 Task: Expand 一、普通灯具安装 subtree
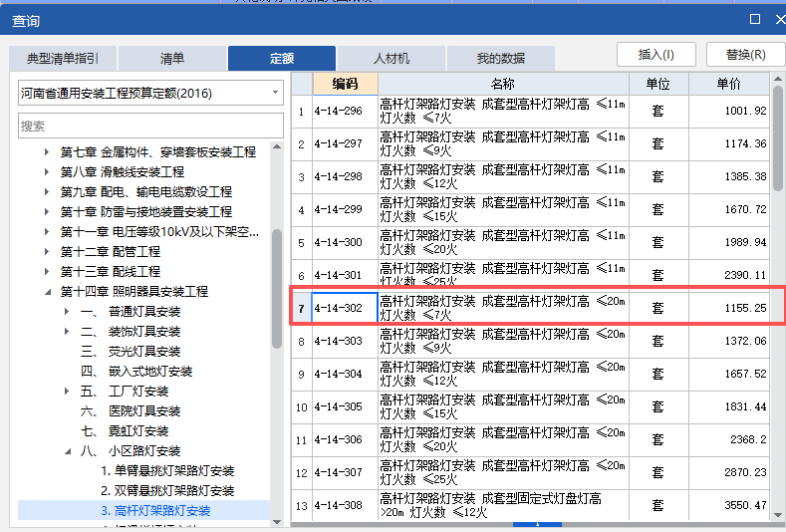pyautogui.click(x=66, y=312)
